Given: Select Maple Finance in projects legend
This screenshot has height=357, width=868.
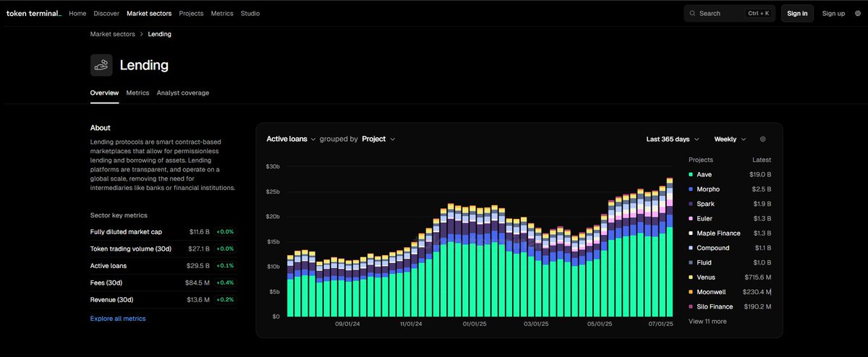Looking at the screenshot, I should 719,233.
